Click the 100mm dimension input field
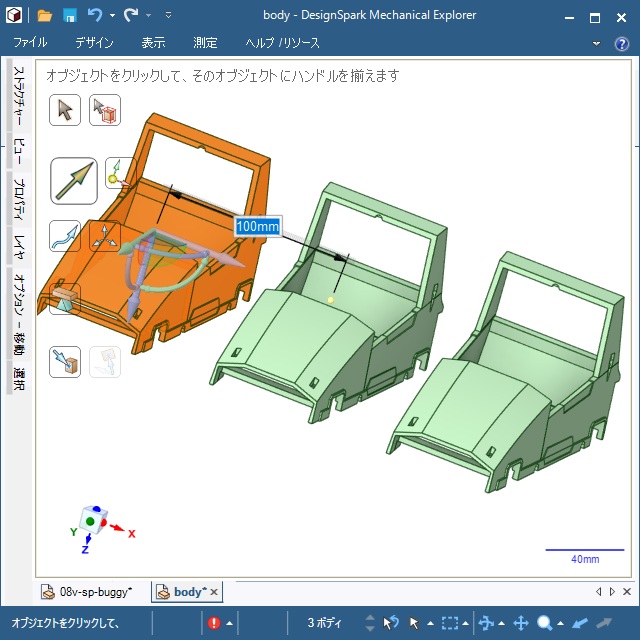Viewport: 640px width, 640px height. 257,226
